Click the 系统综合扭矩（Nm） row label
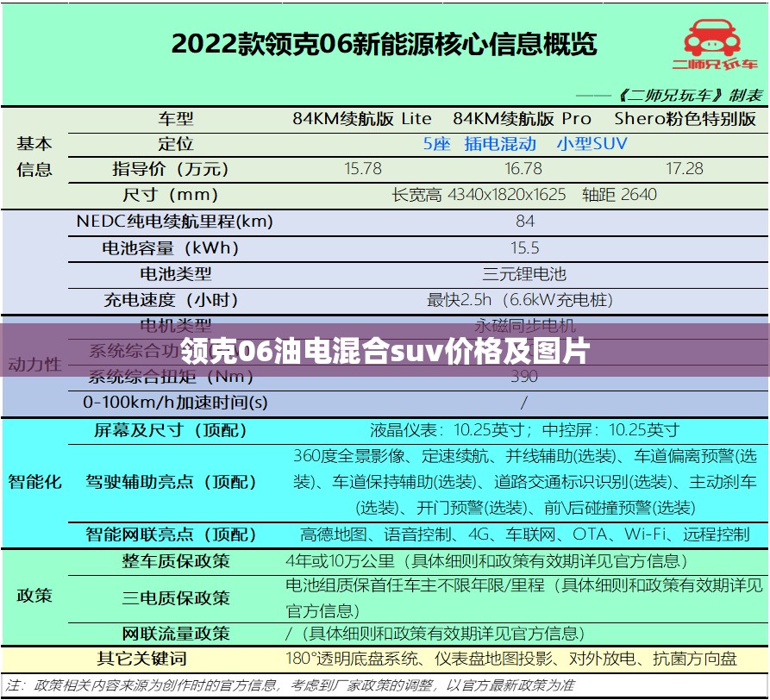Image resolution: width=770 pixels, height=700 pixels. 171,377
